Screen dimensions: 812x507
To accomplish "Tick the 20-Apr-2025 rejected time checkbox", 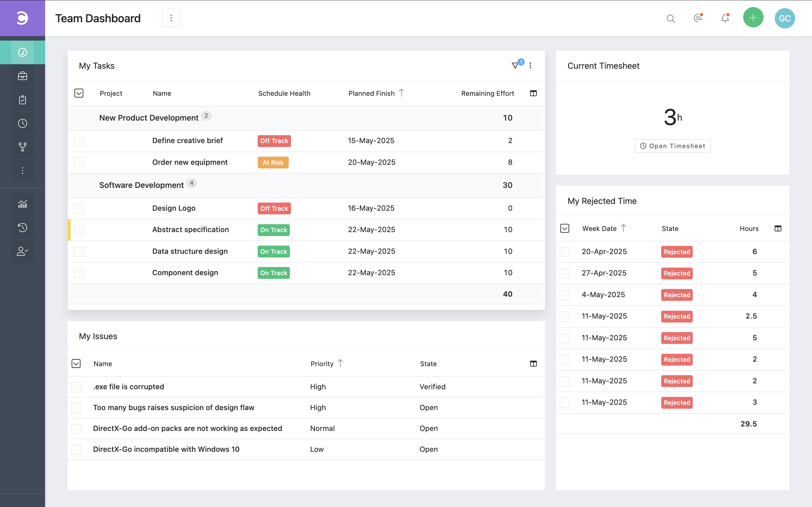I will [565, 252].
